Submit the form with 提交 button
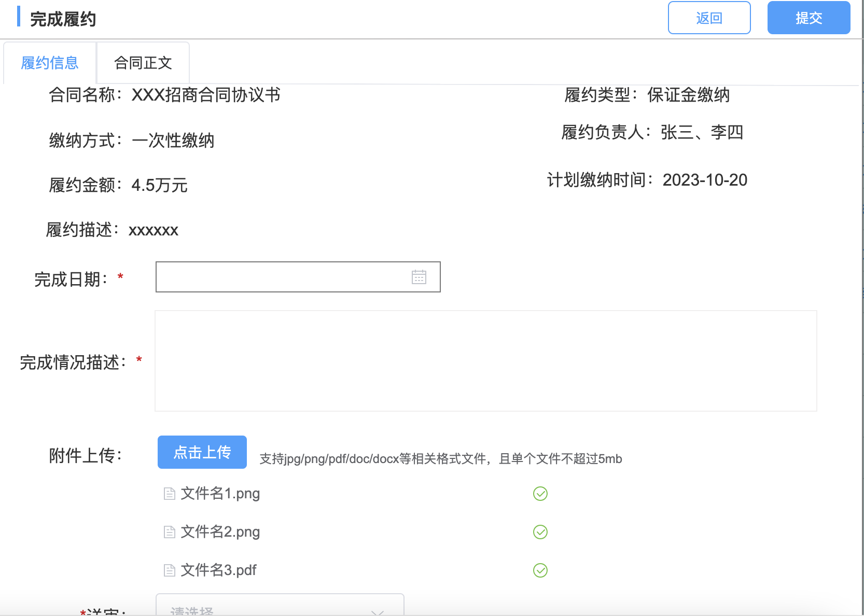The width and height of the screenshot is (864, 616). pyautogui.click(x=809, y=18)
